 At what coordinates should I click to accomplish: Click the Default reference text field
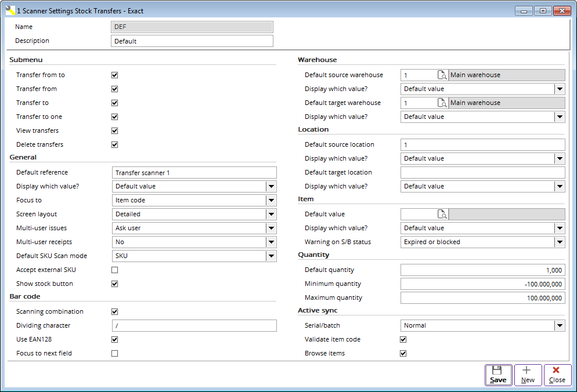point(194,172)
